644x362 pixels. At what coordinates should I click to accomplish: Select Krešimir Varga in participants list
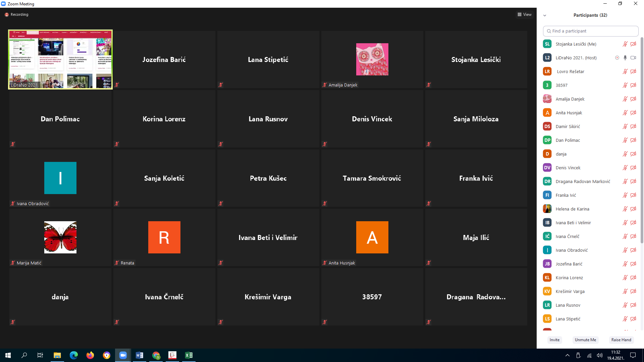point(570,291)
